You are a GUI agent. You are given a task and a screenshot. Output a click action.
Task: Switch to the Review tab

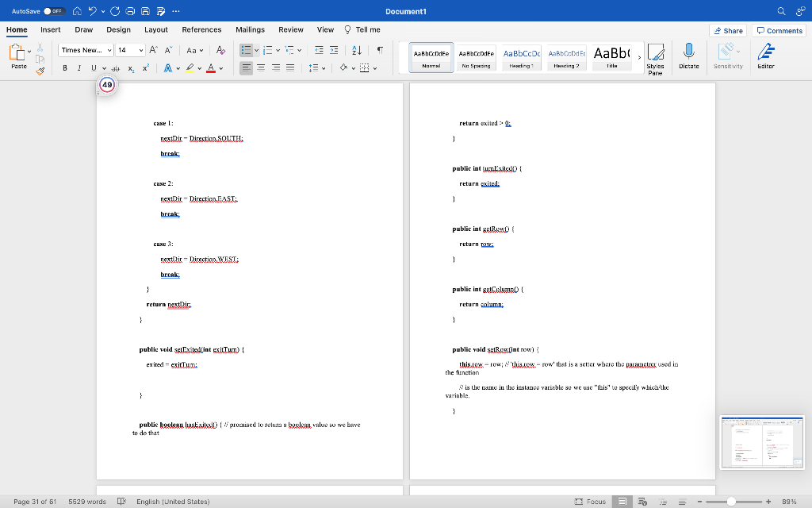pyautogui.click(x=290, y=29)
